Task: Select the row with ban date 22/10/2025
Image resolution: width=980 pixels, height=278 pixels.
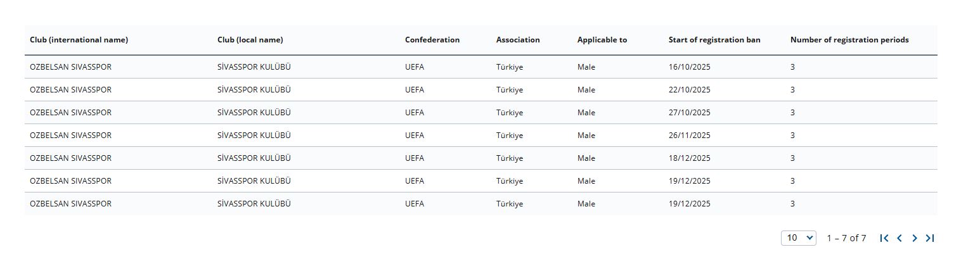Action: point(689,90)
